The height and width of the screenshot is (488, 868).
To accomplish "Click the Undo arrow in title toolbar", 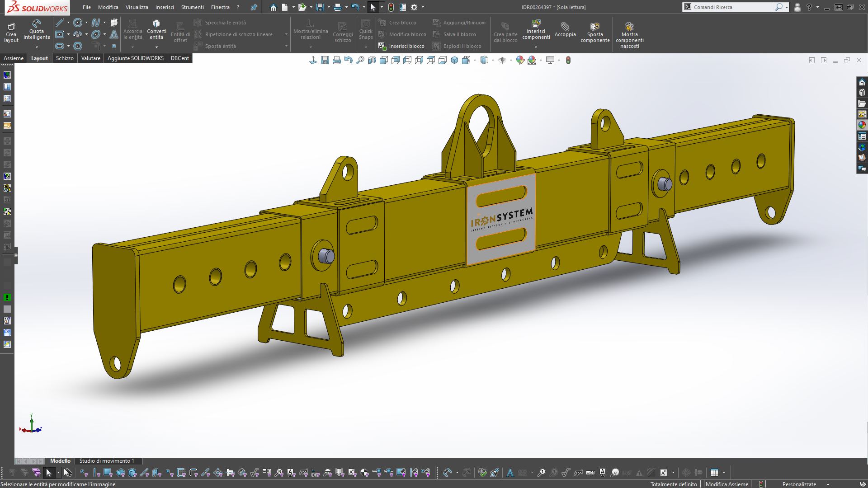I will pos(355,7).
